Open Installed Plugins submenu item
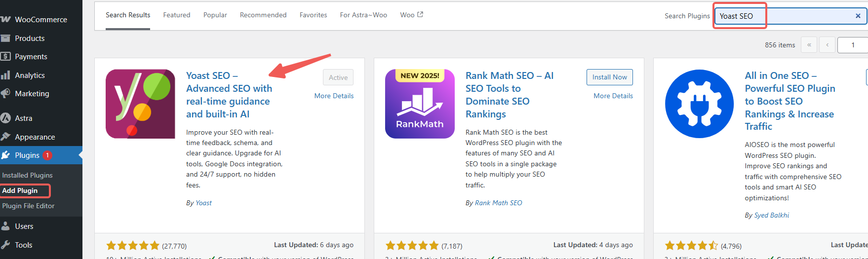Viewport: 868px width, 259px height. point(27,176)
